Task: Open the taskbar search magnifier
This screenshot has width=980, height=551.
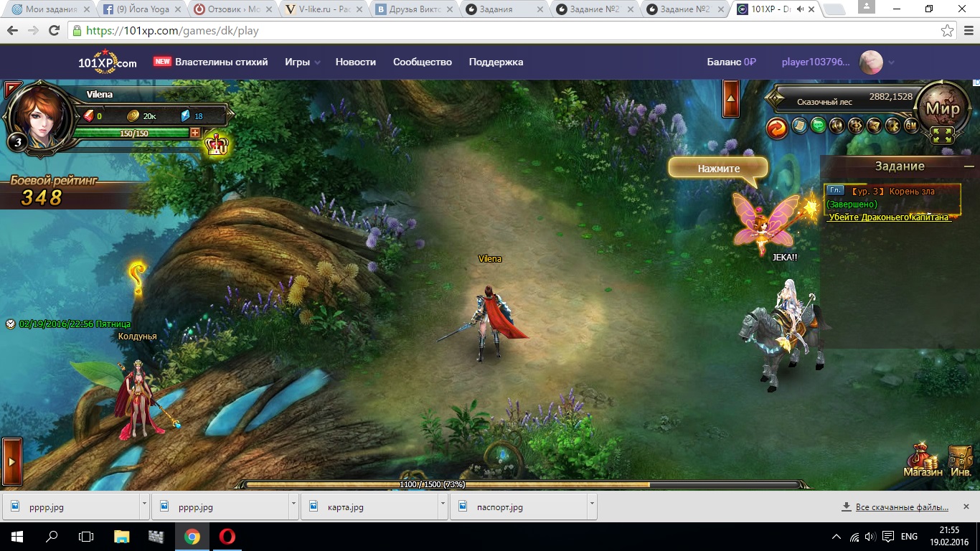Action: click(x=52, y=536)
